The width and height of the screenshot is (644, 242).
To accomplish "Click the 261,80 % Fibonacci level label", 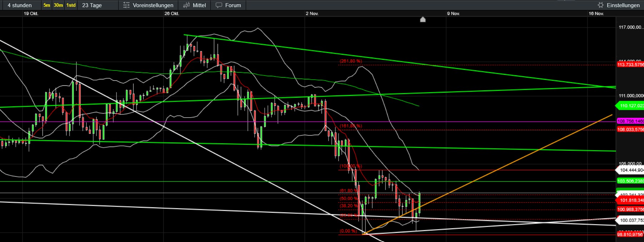I will tap(350, 61).
